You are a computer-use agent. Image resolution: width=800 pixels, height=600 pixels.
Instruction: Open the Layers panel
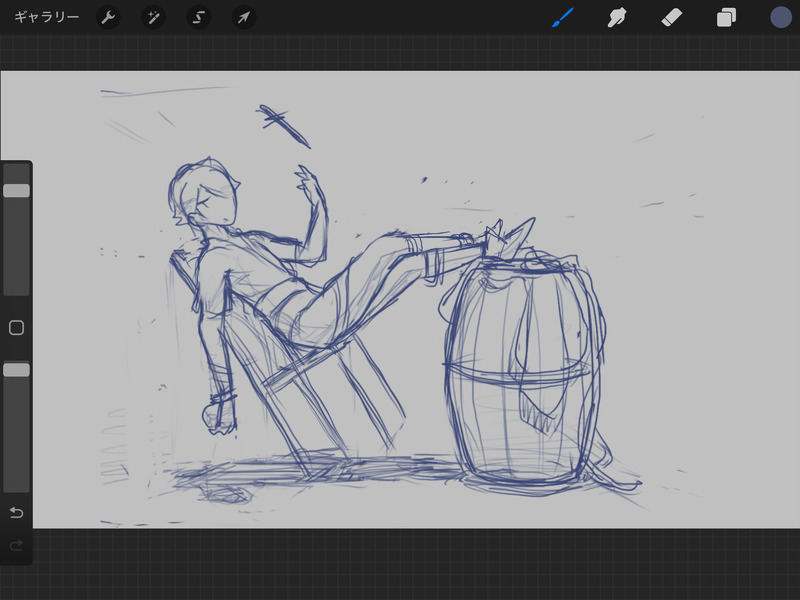(726, 17)
